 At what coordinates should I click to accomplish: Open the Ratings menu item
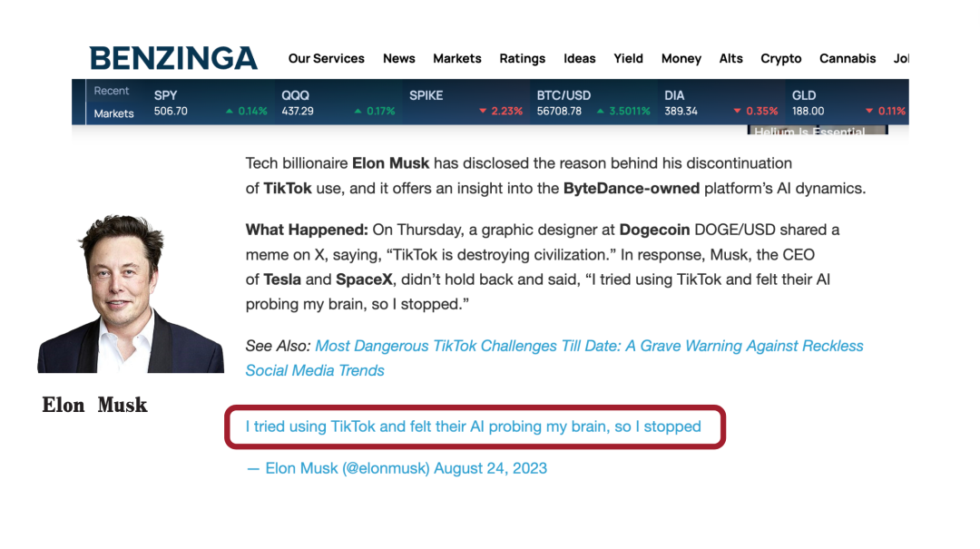tap(522, 59)
